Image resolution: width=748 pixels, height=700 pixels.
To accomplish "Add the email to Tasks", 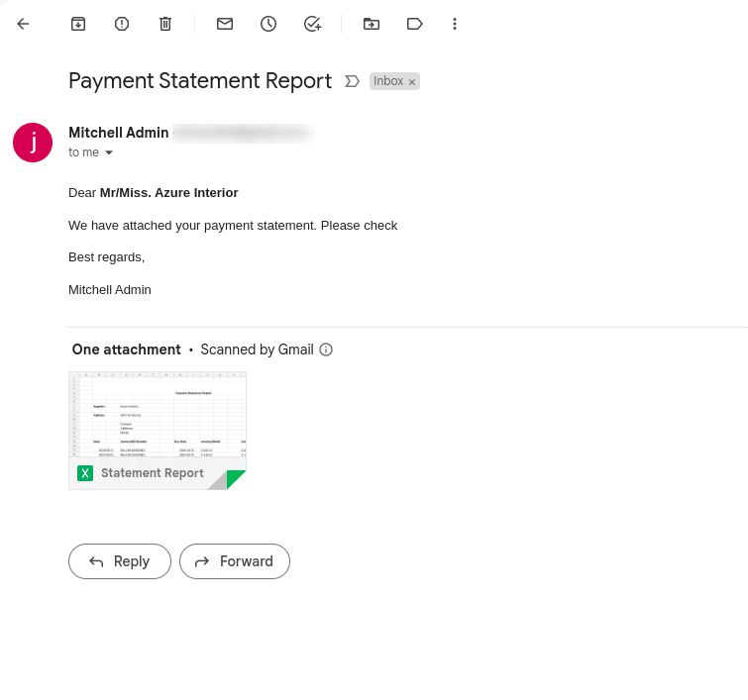I will click(x=312, y=24).
